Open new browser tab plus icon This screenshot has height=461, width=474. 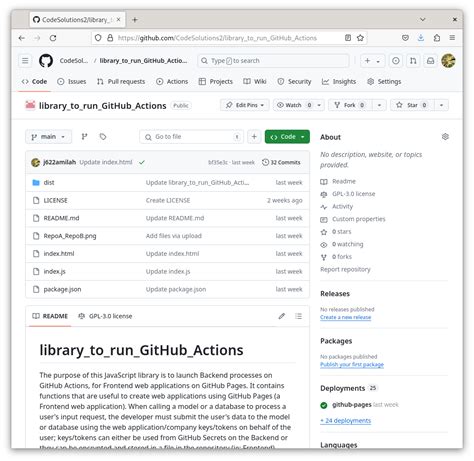pos(135,20)
